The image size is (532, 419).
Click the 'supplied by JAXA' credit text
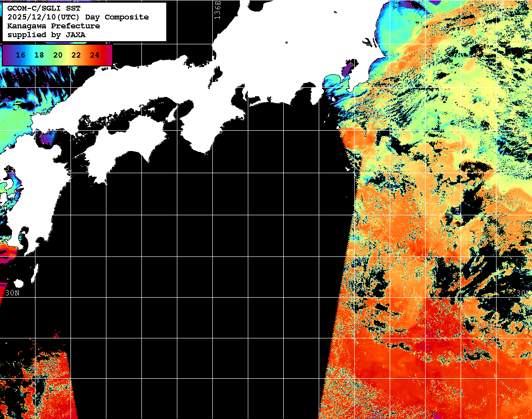coord(46,35)
